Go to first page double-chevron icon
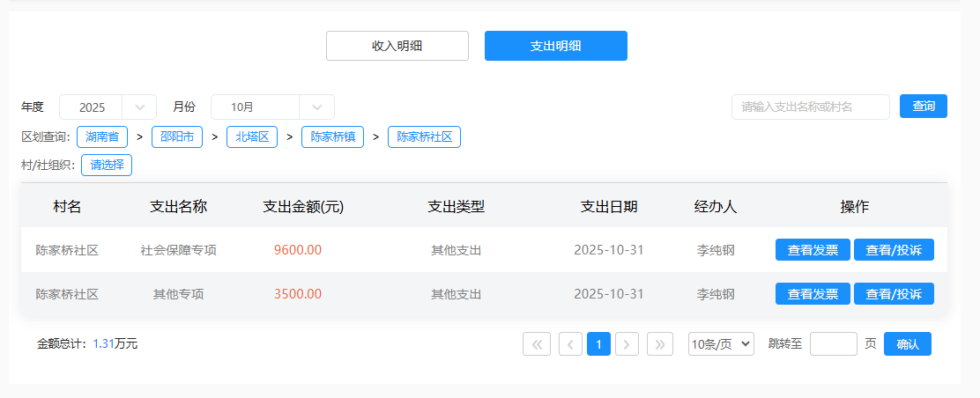Screen dimensions: 980x398 coord(536,344)
